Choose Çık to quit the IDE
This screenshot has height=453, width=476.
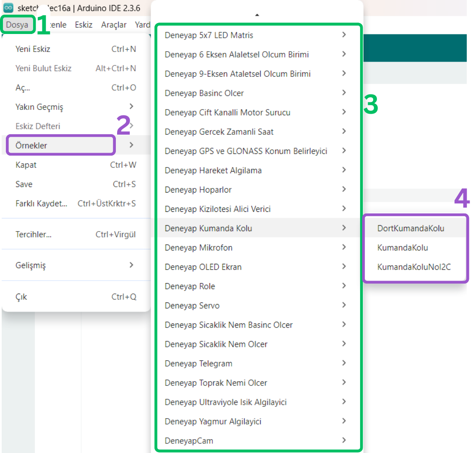[76, 297]
